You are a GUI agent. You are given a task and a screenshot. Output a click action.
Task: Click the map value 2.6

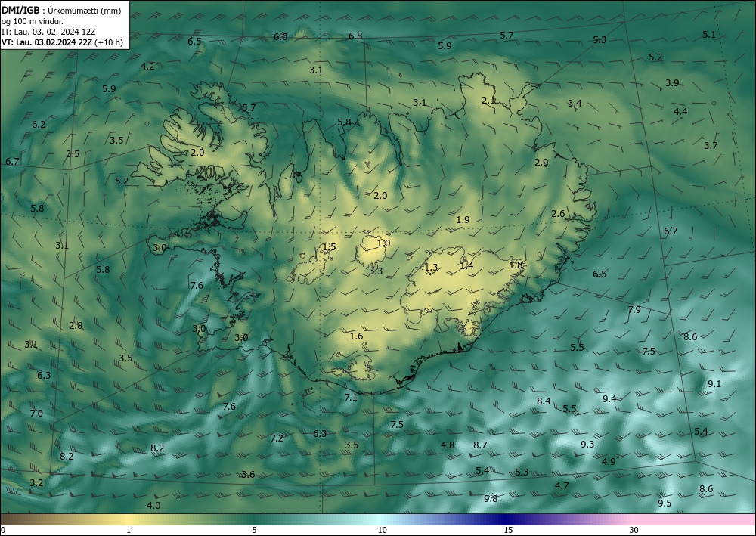(558, 213)
